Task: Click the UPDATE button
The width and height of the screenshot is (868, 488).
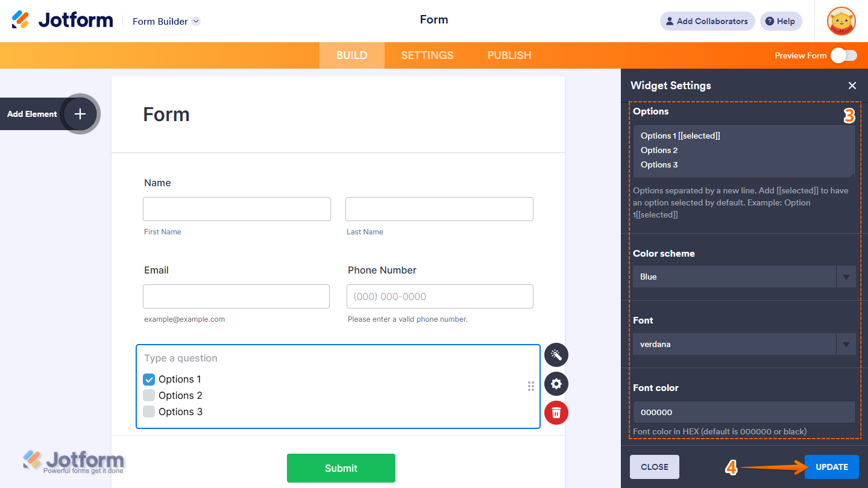Action: pos(831,466)
